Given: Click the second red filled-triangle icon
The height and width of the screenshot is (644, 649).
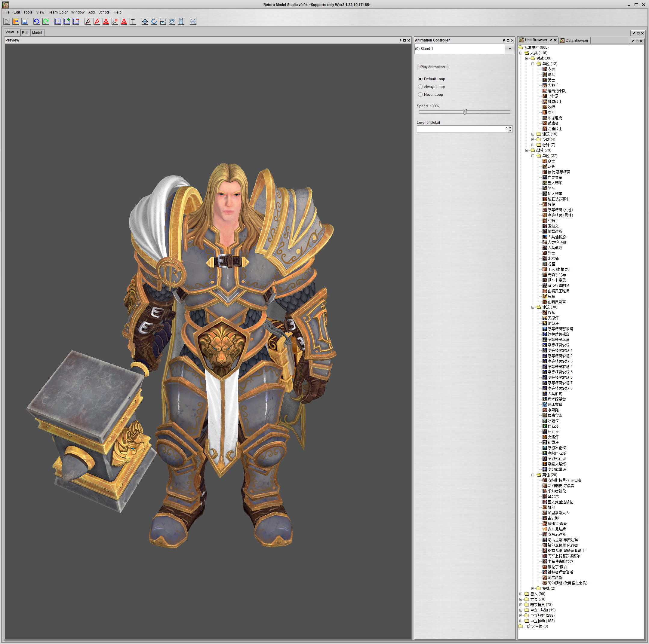Looking at the screenshot, I should (124, 21).
